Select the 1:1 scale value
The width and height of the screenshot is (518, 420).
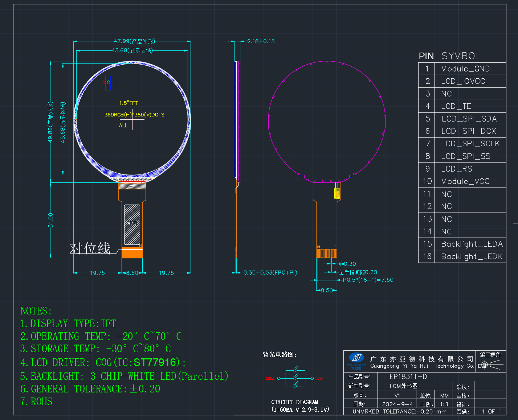tap(444, 404)
